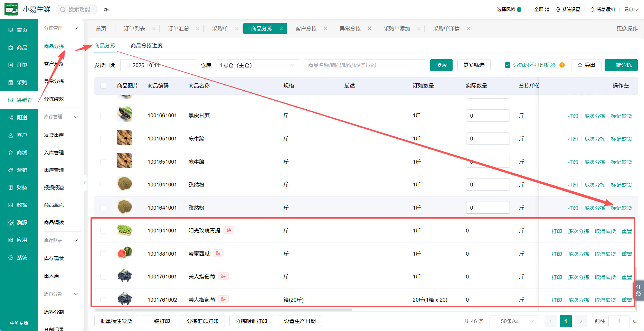Open 消息通知 bell icon
This screenshot has width=644, height=331.
coord(592,10)
